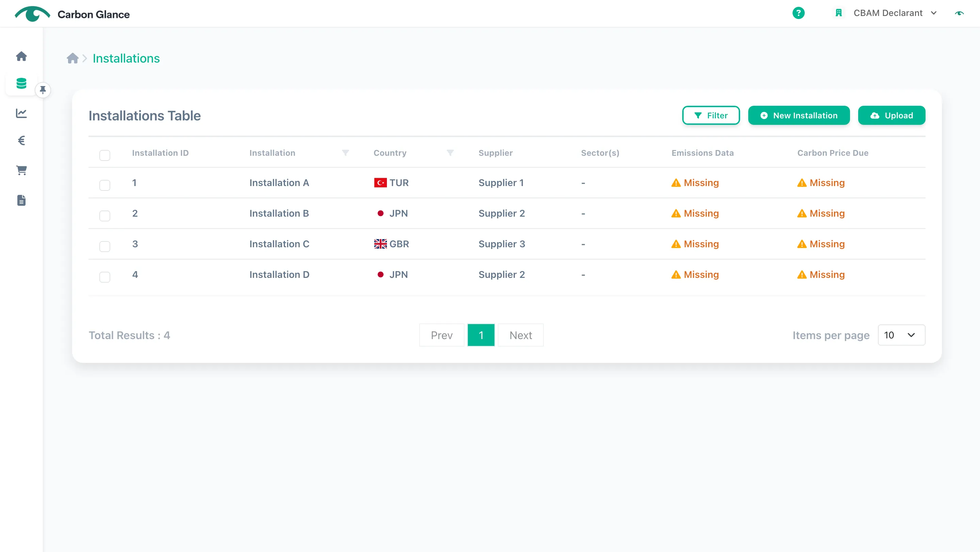Viewport: 980px width, 552px height.
Task: Click the building icon beside CBAM Declarant
Action: pos(838,13)
